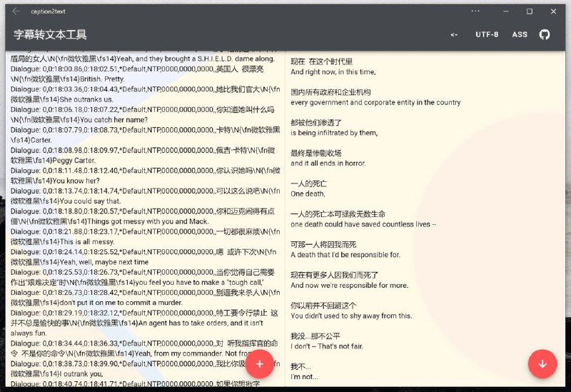Go back using the title bar arrow
The image size is (571, 392).
tap(16, 11)
